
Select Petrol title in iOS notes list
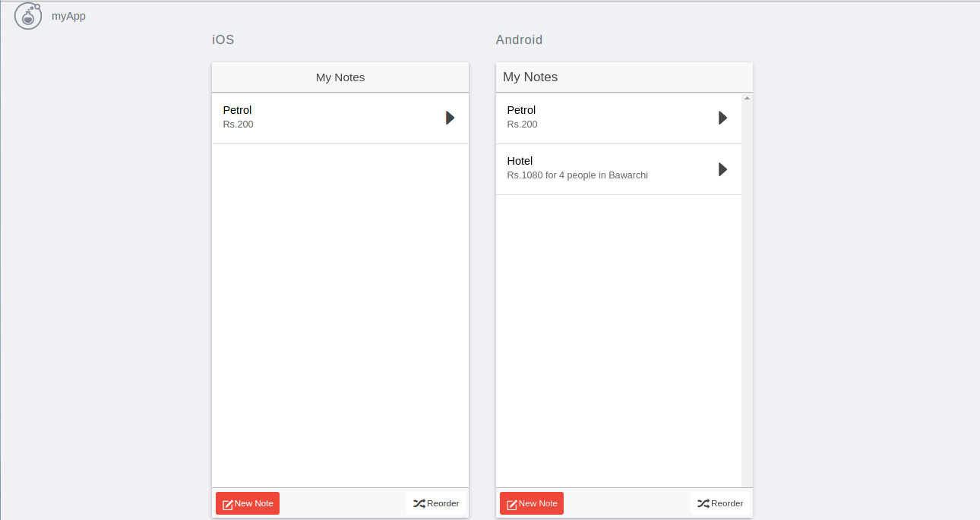237,110
